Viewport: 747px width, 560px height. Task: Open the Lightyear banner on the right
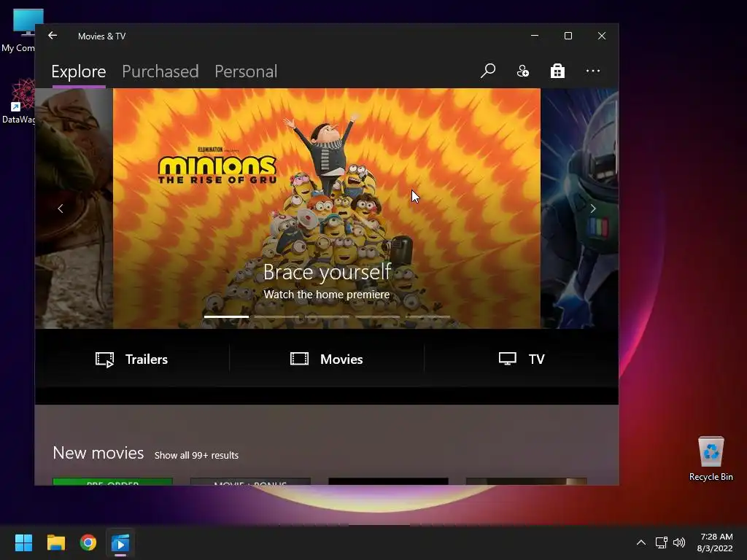click(579, 208)
